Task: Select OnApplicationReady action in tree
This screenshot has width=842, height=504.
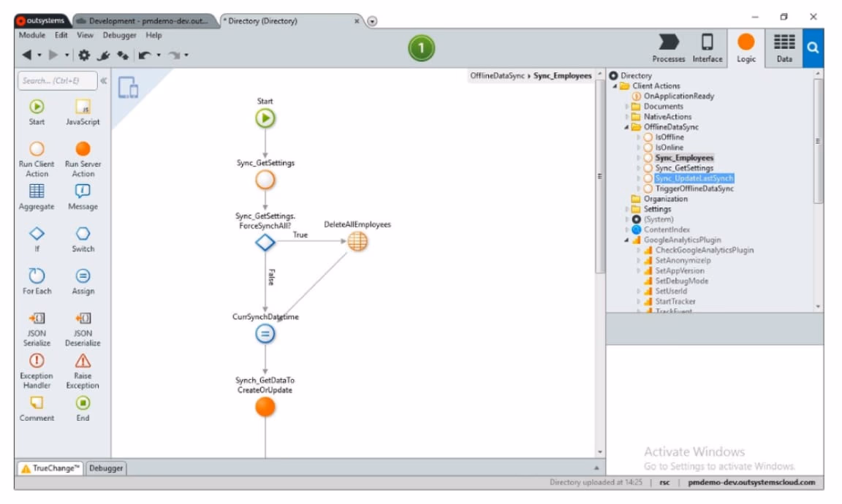Action: [x=679, y=96]
